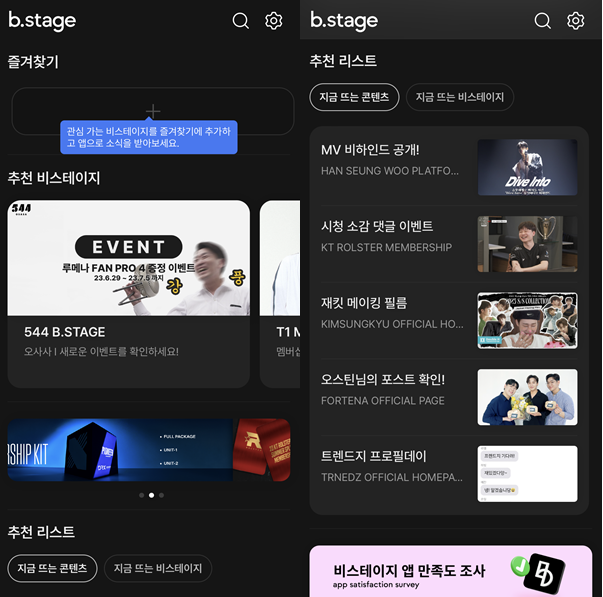Open the KT Rolster player thumbnail

(527, 244)
